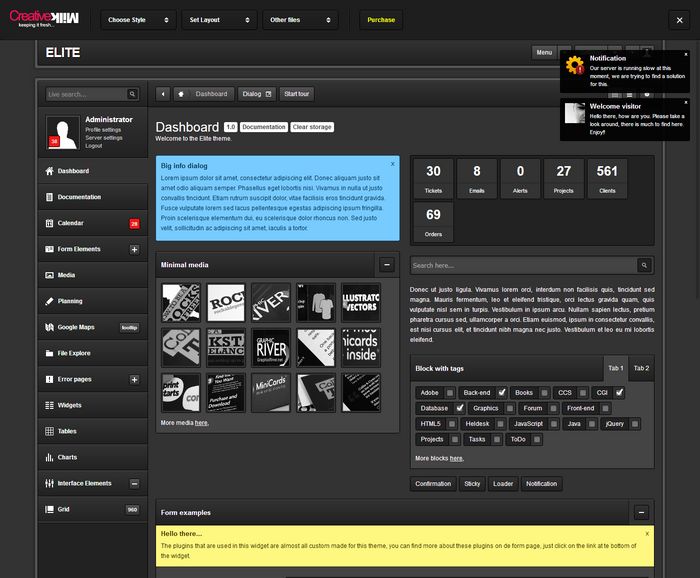Follow the More media here link

coord(201,423)
